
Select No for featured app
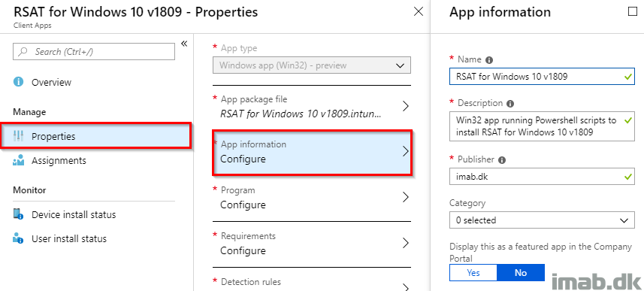tap(521, 272)
